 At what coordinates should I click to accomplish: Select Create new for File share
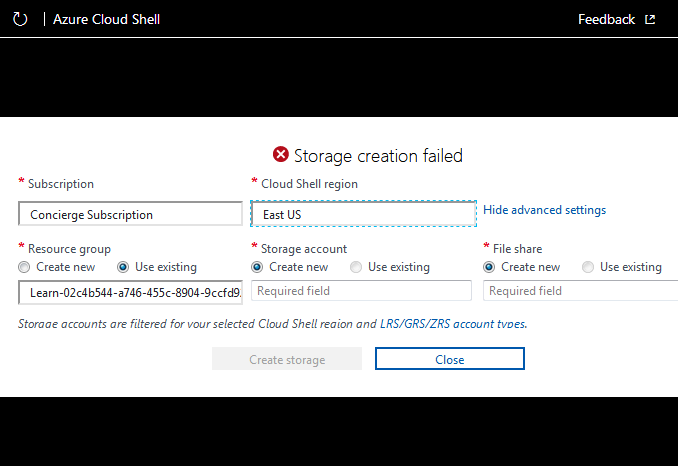coord(489,267)
